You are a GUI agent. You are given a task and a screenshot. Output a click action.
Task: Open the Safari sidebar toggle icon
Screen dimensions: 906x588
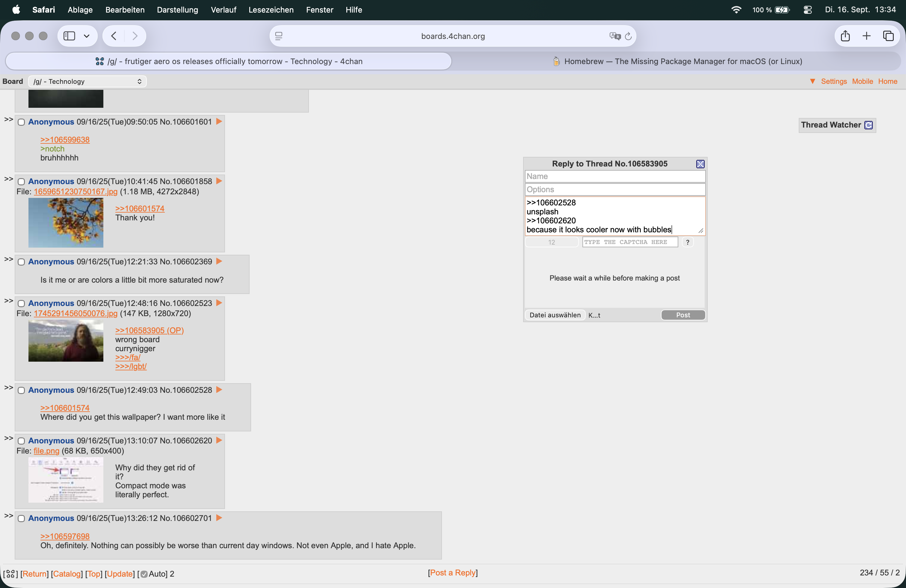pyautogui.click(x=69, y=36)
